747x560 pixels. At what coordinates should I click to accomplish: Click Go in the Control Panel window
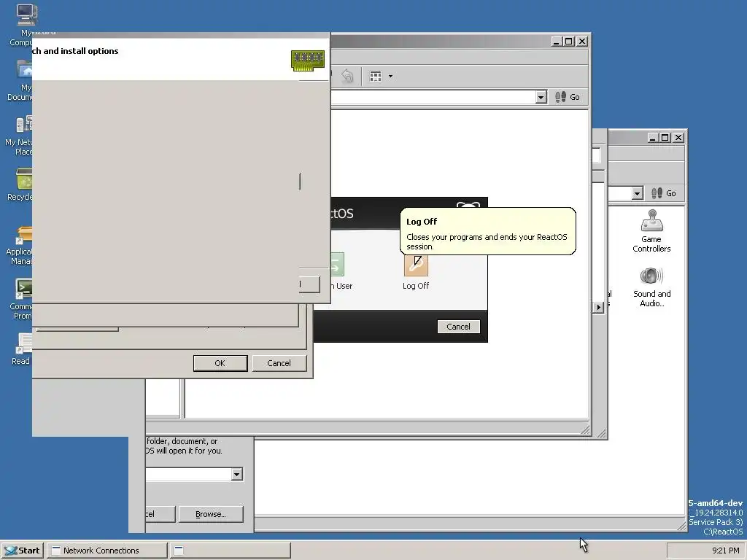[664, 193]
